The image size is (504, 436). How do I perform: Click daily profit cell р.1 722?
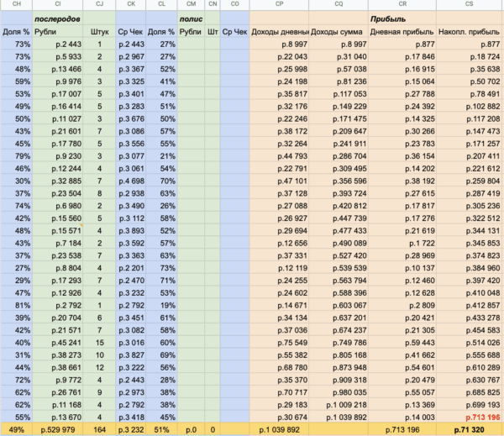402,244
